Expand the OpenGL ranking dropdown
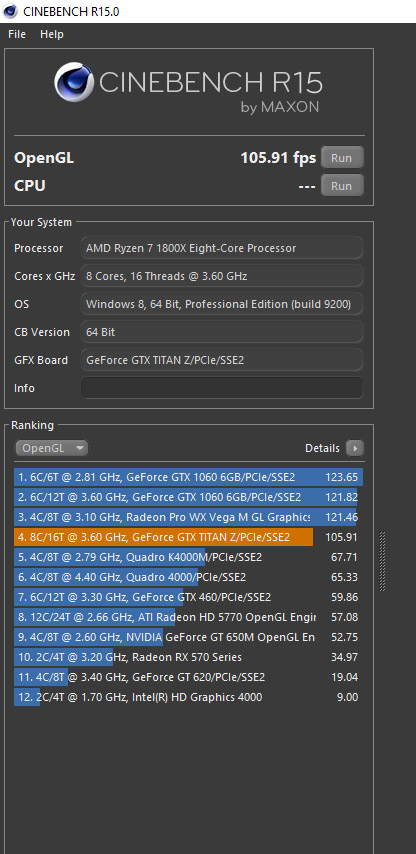 [52, 448]
